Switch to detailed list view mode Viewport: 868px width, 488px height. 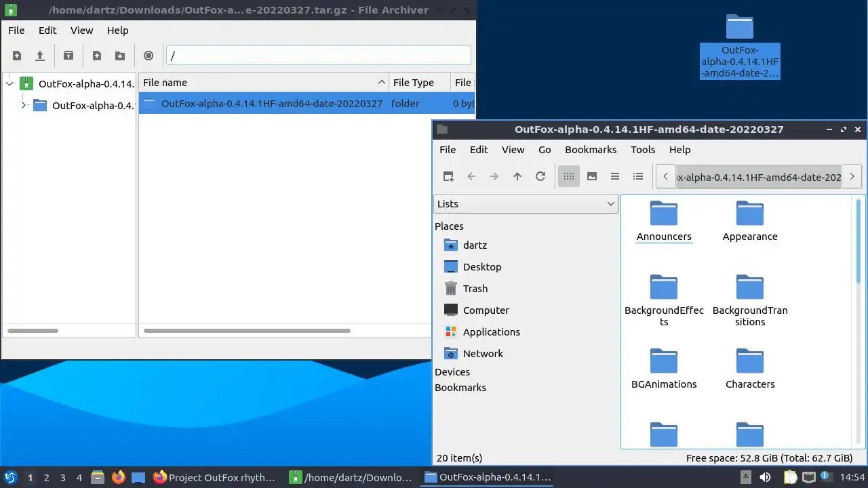pyautogui.click(x=638, y=176)
